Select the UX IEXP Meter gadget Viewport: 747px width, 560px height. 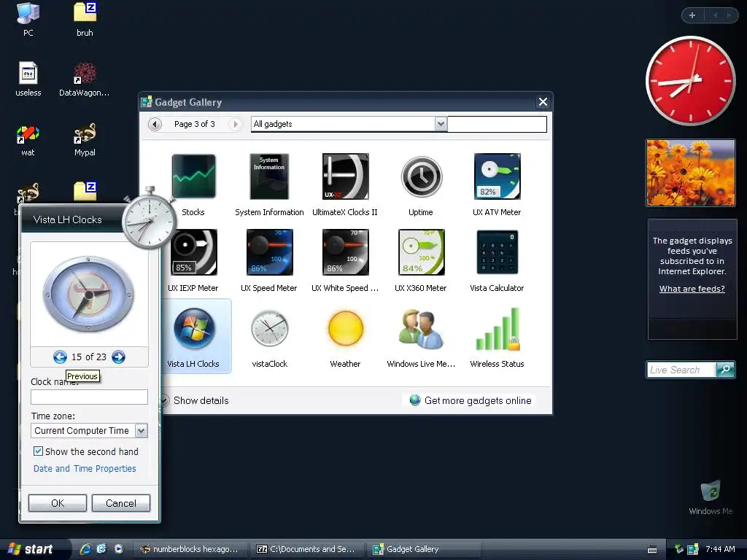(193, 260)
